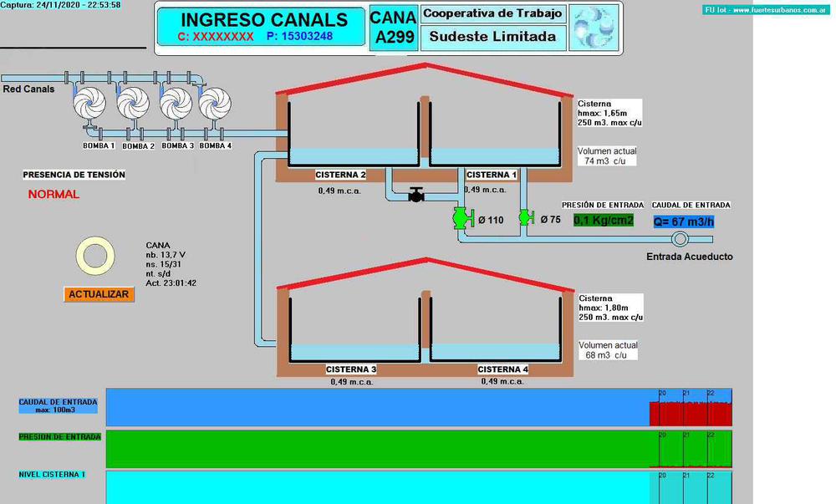Click the P: 15303248 code

(x=299, y=36)
